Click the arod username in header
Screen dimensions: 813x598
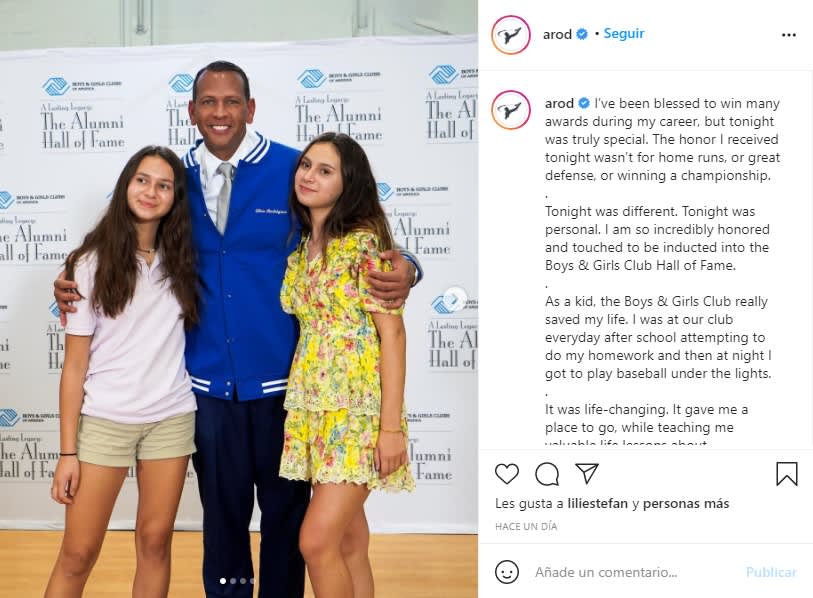click(557, 34)
